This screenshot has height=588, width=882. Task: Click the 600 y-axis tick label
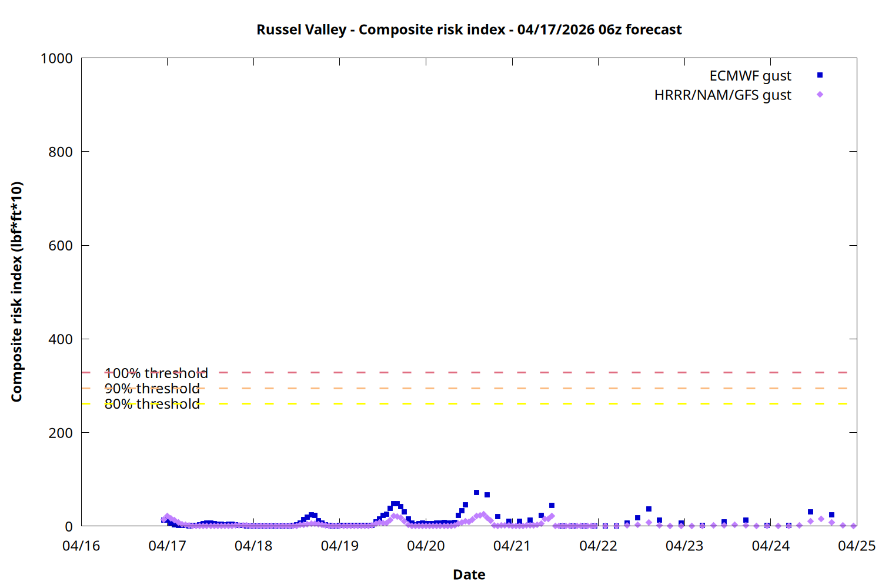(x=61, y=246)
